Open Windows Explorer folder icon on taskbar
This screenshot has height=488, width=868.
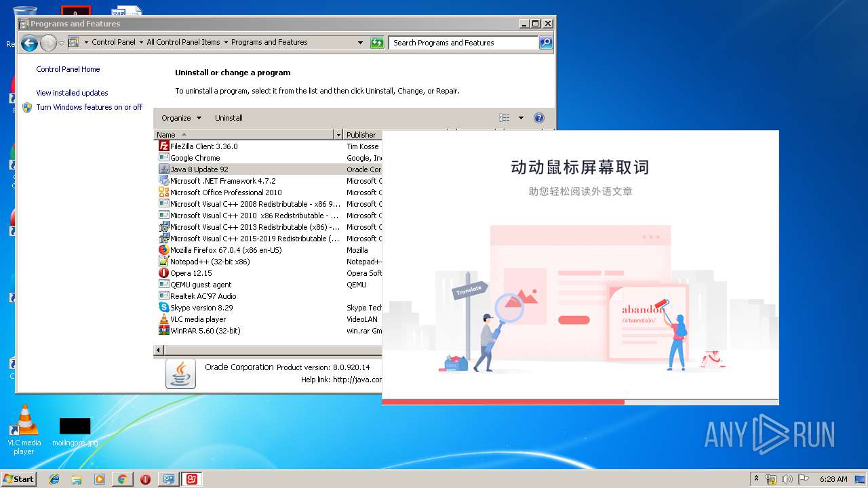coord(77,479)
